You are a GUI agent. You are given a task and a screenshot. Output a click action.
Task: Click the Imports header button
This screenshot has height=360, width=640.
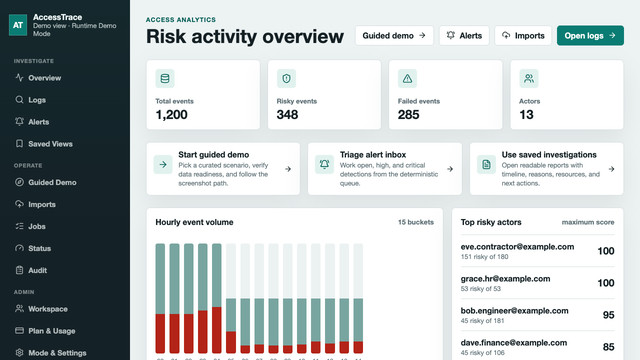(523, 36)
